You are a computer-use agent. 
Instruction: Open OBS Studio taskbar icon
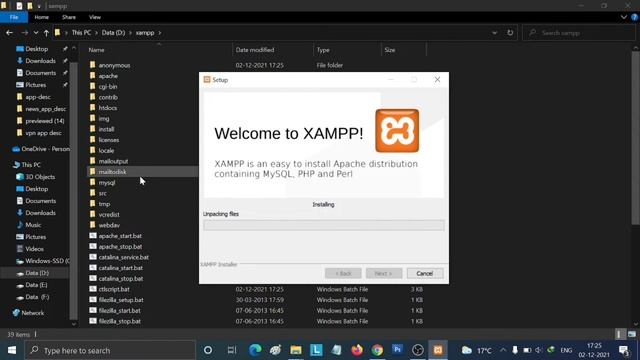[418, 350]
